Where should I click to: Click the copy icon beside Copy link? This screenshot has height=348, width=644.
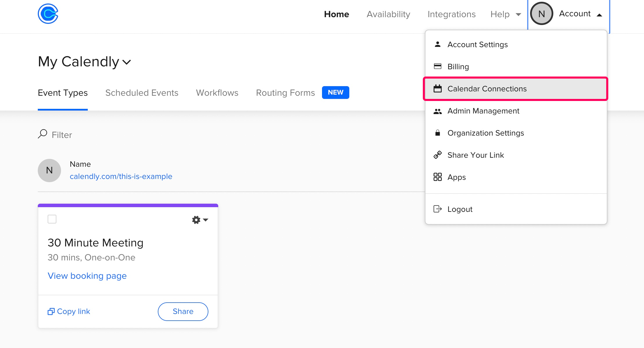[x=51, y=311]
